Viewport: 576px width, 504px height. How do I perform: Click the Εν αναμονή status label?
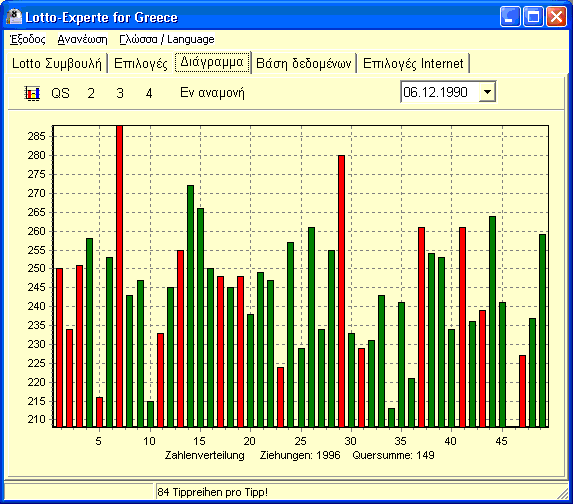coord(212,93)
